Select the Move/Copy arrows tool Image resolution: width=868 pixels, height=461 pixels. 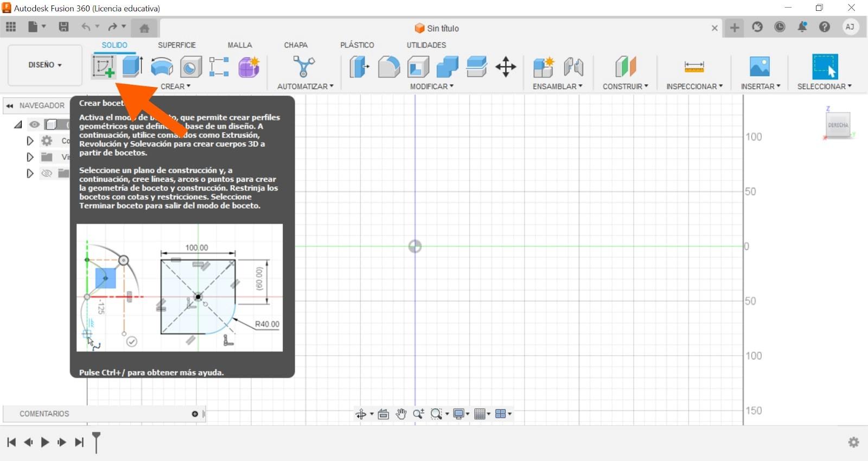click(506, 67)
